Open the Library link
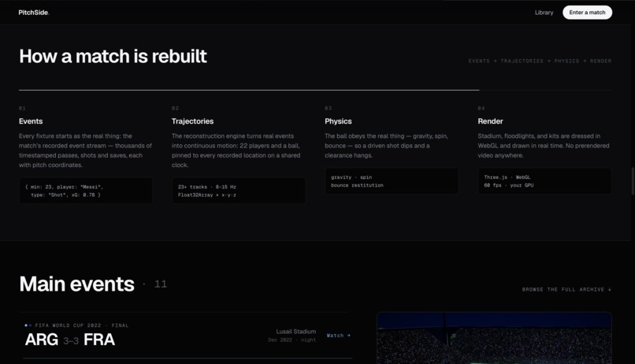 tap(544, 13)
